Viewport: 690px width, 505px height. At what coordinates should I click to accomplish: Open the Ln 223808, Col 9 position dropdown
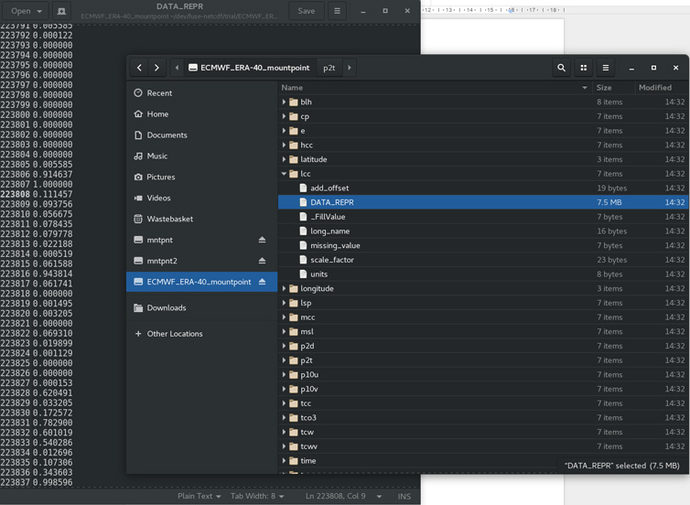point(343,496)
